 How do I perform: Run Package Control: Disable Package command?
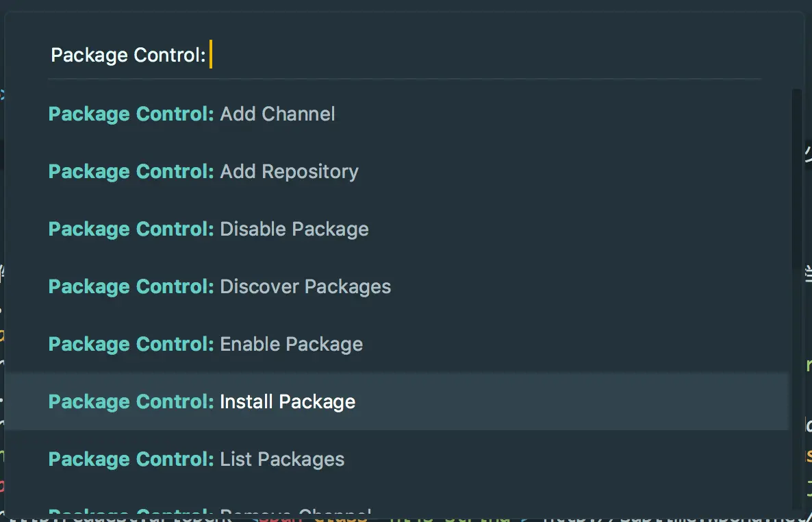click(396, 229)
